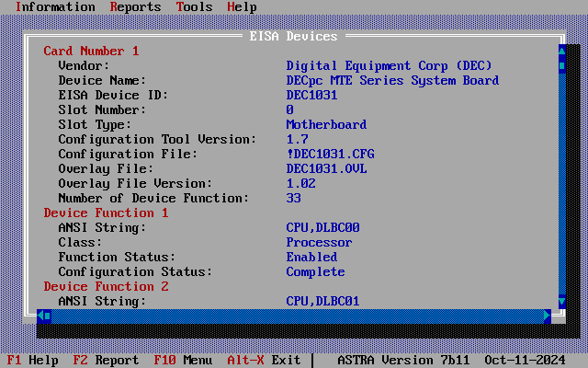Click Configuration Tool Version label
Viewport: 588px width, 368px height.
(x=157, y=139)
